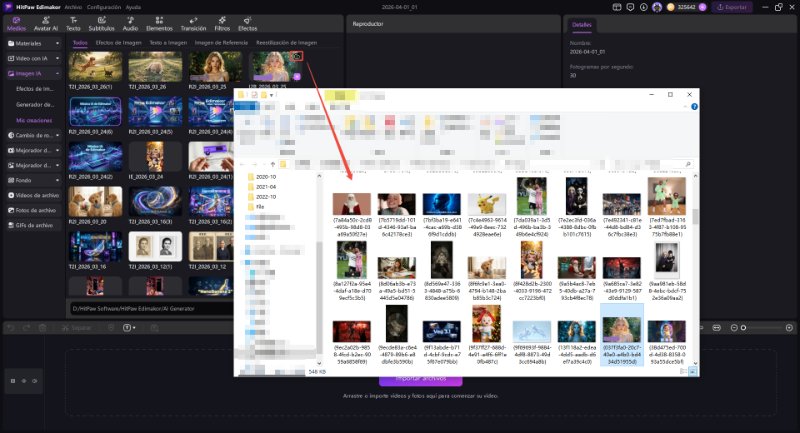Switch to the Efectos de Imagen tab
Viewport: 800px width, 433px height.
tap(118, 43)
